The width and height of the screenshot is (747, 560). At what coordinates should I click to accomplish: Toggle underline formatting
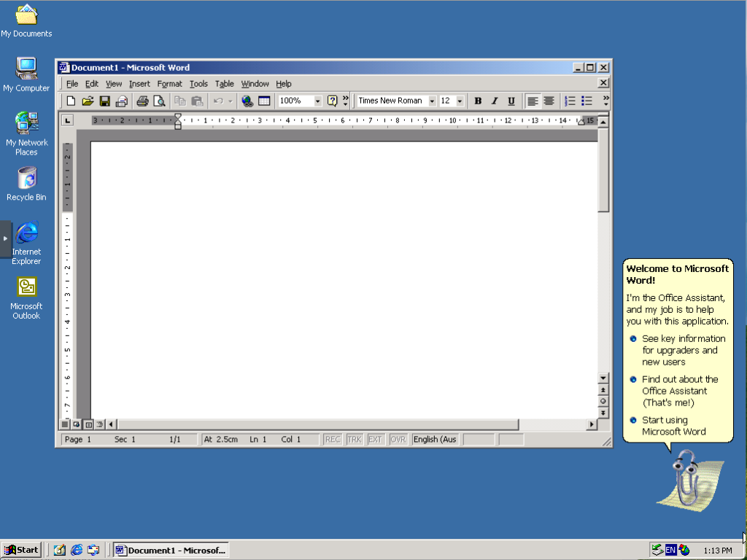click(x=511, y=101)
